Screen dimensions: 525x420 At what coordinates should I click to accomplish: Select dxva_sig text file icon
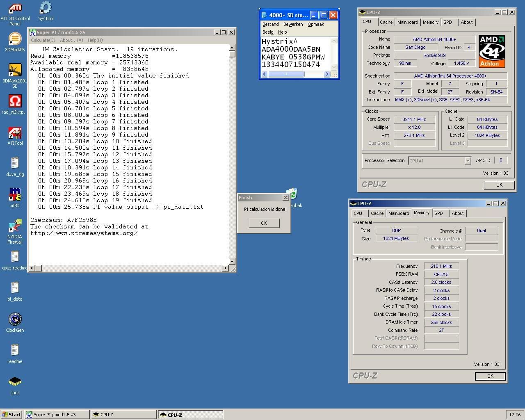coord(15,164)
